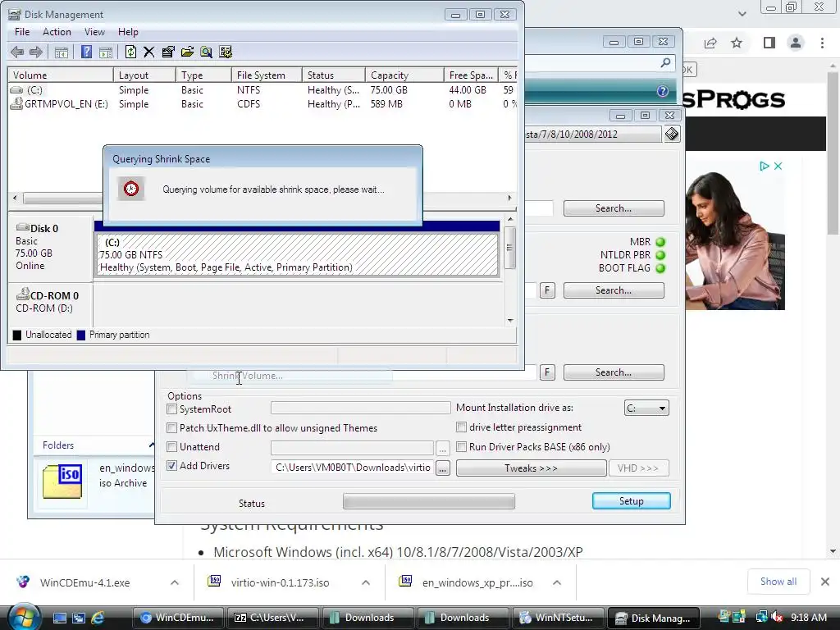Click the CD-ROM 0 drive icon

pos(22,294)
